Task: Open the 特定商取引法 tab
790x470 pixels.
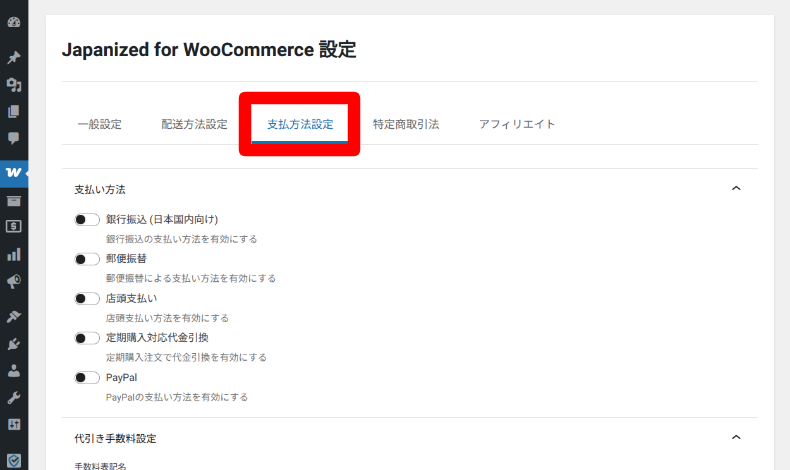Action: pyautogui.click(x=406, y=124)
